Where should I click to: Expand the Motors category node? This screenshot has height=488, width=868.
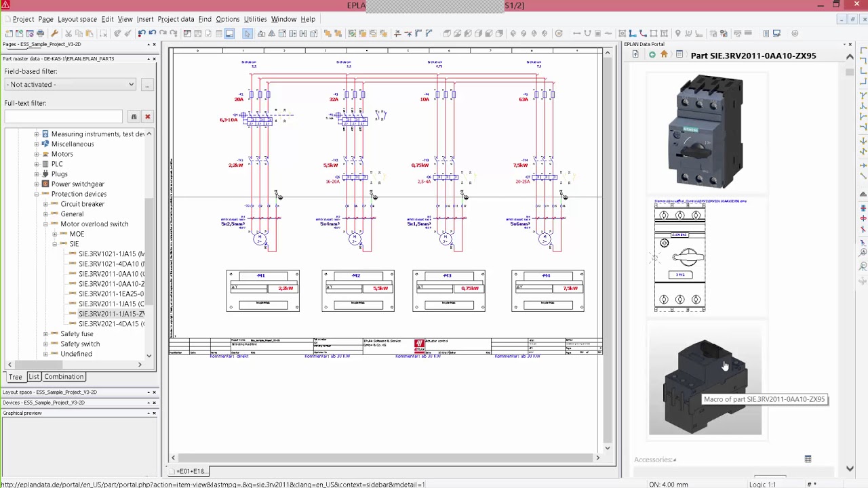(37, 154)
